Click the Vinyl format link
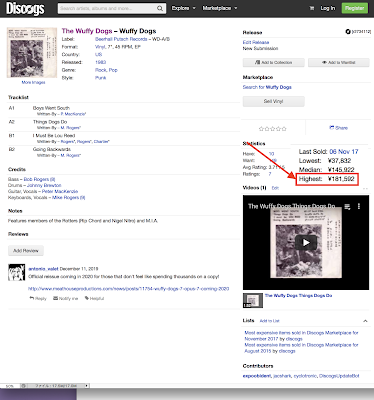This screenshot has height=400, width=374. click(100, 47)
